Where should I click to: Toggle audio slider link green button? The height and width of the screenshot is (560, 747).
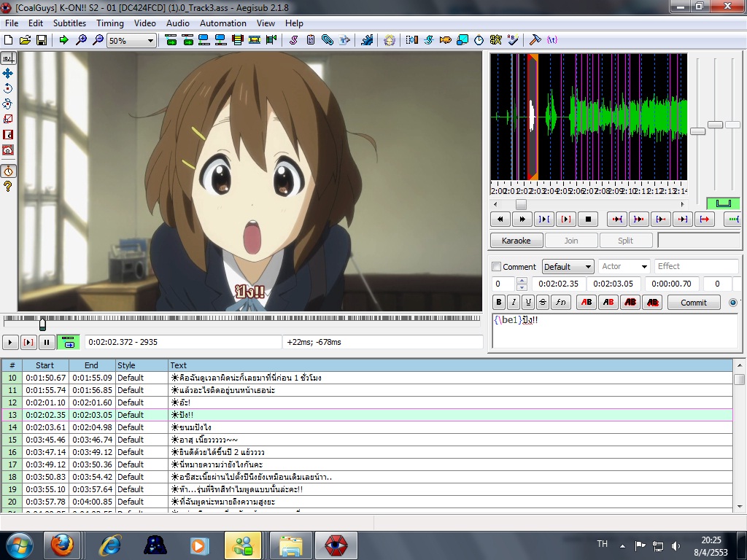pyautogui.click(x=723, y=203)
